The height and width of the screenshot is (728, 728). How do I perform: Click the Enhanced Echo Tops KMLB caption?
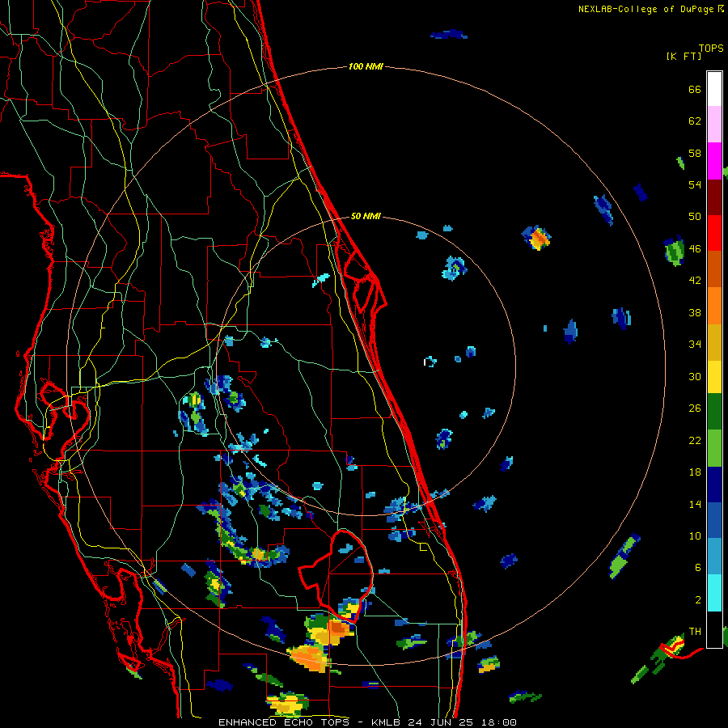pyautogui.click(x=367, y=722)
